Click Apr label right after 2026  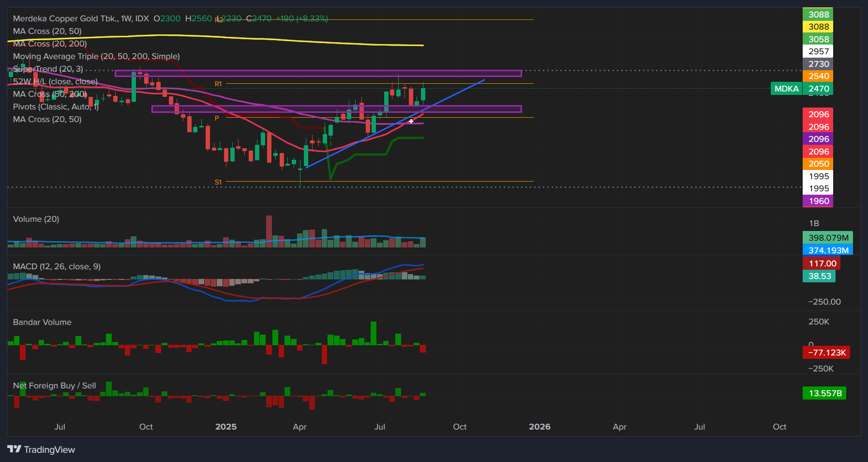(x=620, y=427)
